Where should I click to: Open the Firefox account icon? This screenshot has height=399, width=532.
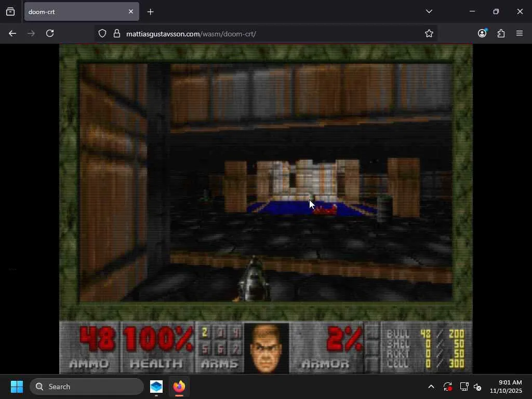tap(482, 33)
